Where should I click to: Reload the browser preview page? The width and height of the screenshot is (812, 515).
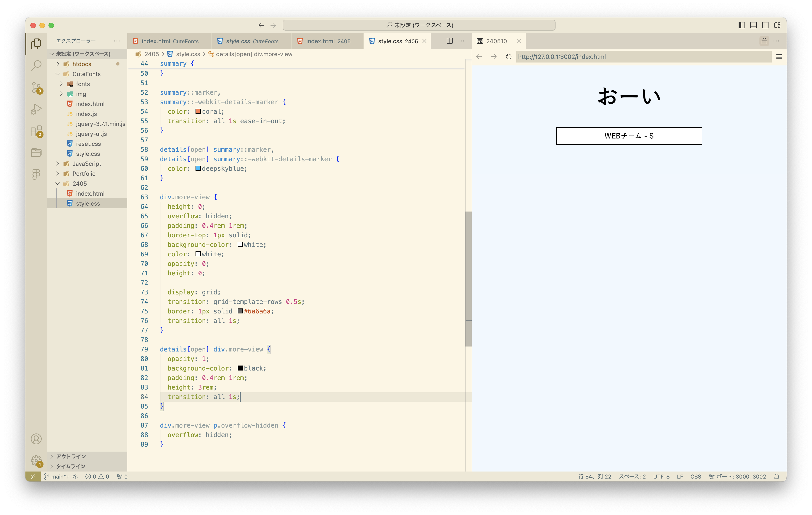point(508,57)
